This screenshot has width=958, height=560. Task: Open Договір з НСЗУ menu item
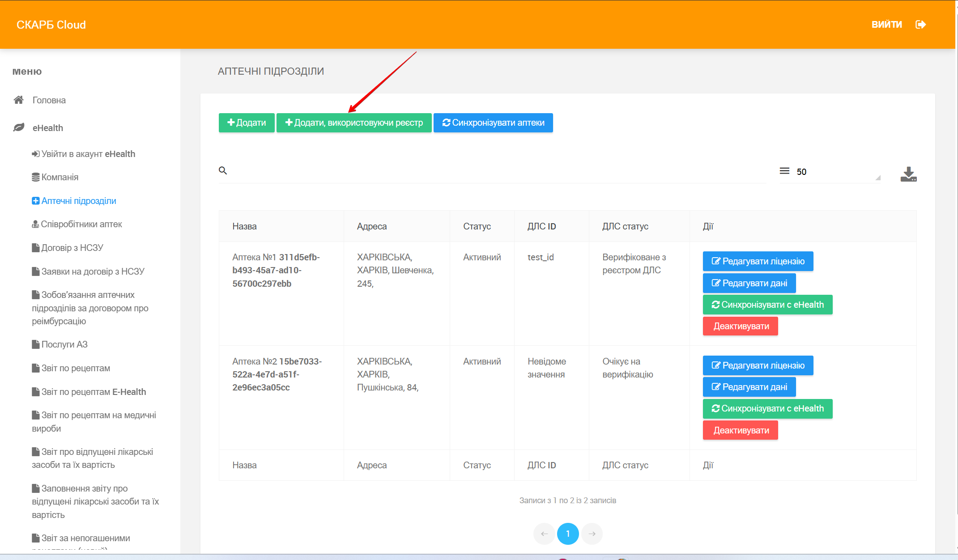tap(72, 248)
